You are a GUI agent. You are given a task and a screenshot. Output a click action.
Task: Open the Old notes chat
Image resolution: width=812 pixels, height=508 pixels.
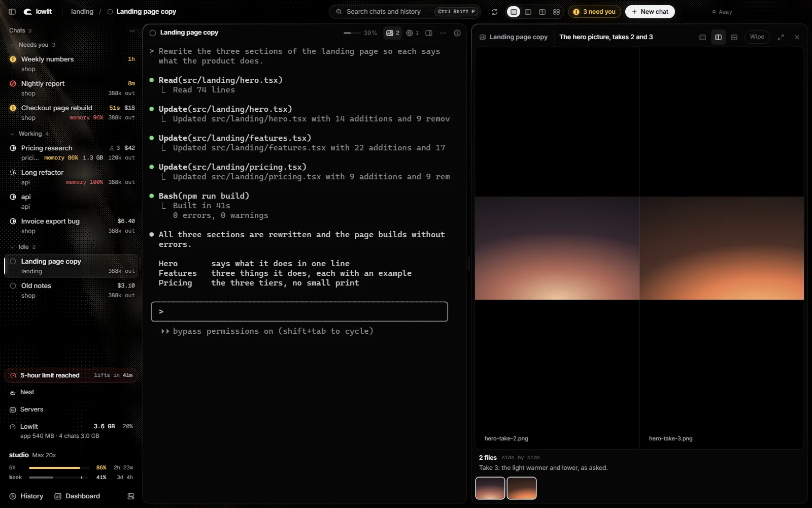[71, 291]
